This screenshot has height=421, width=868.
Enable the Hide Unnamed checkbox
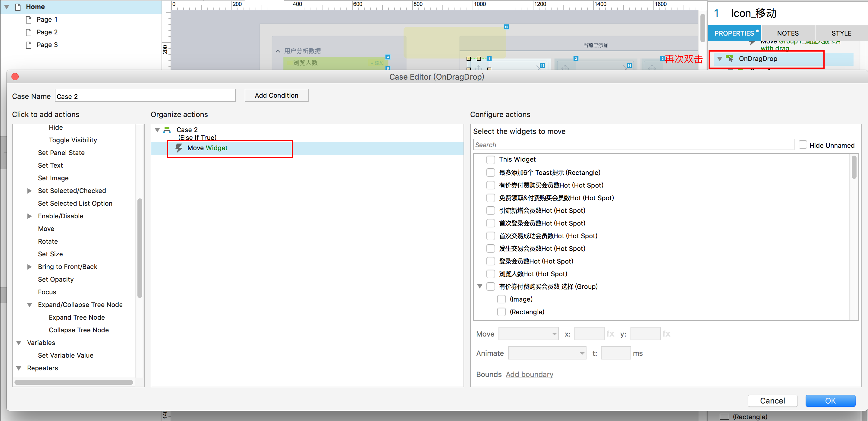click(803, 145)
